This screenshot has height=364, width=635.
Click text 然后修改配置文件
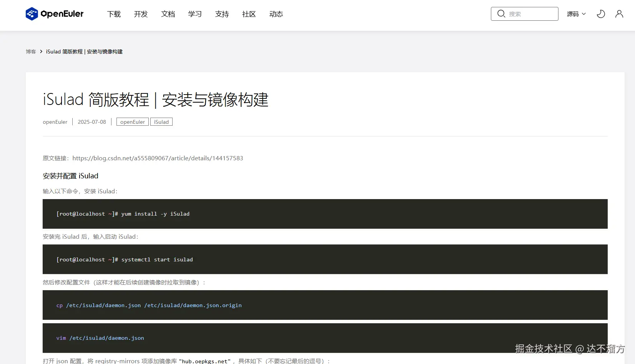(x=124, y=282)
